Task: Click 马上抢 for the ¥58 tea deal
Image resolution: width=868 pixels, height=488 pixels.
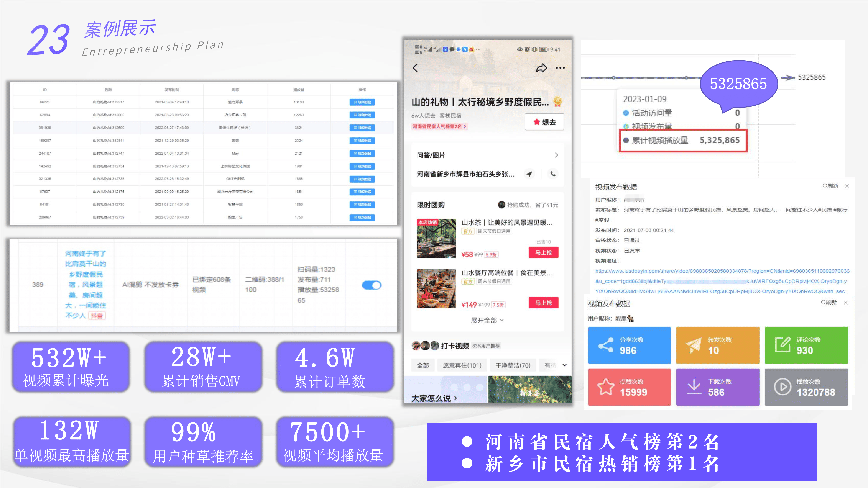Action: (543, 253)
